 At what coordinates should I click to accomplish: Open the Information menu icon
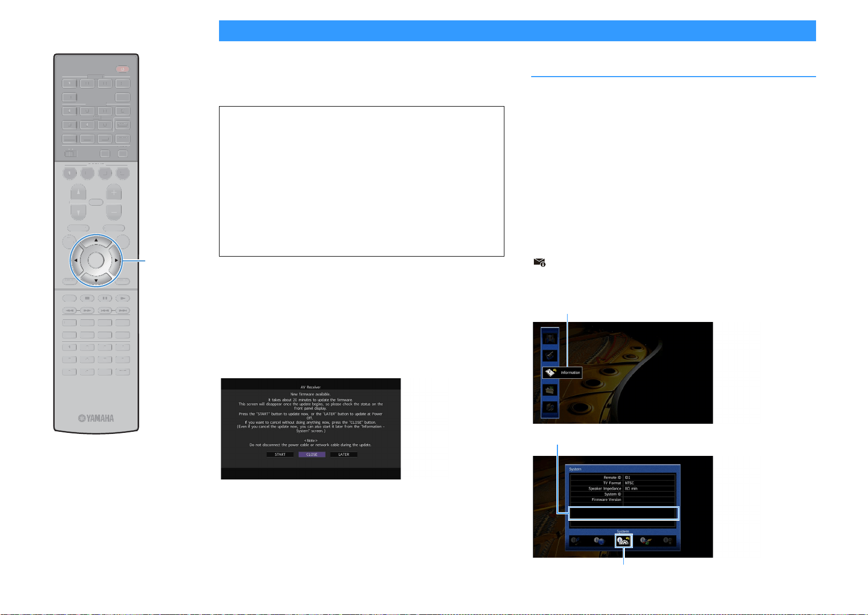click(x=551, y=372)
